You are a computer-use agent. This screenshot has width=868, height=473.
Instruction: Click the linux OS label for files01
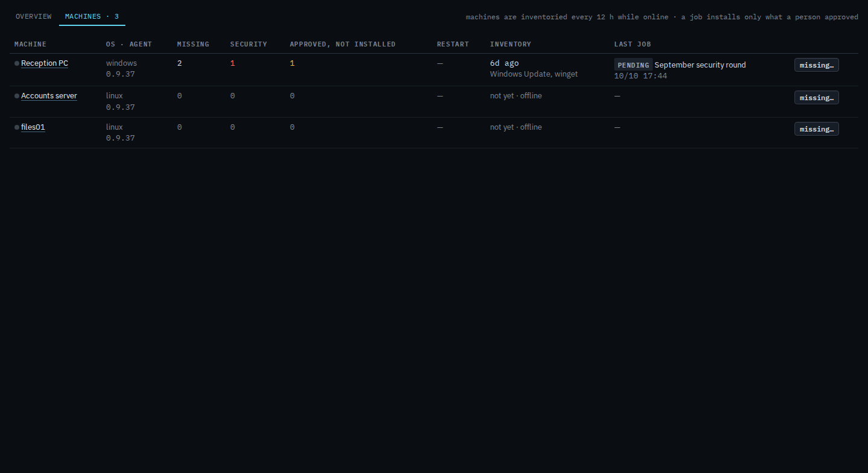[115, 127]
